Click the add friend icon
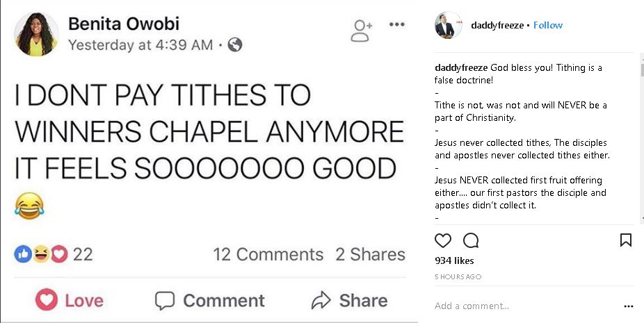 click(362, 29)
